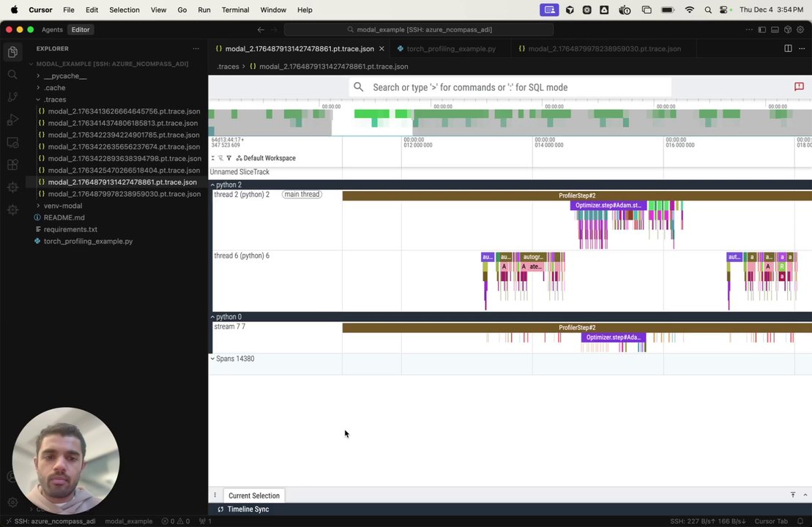Screen dimensions: 812x527
Task: Toggle primary sidebar visibility
Action: click(761, 29)
